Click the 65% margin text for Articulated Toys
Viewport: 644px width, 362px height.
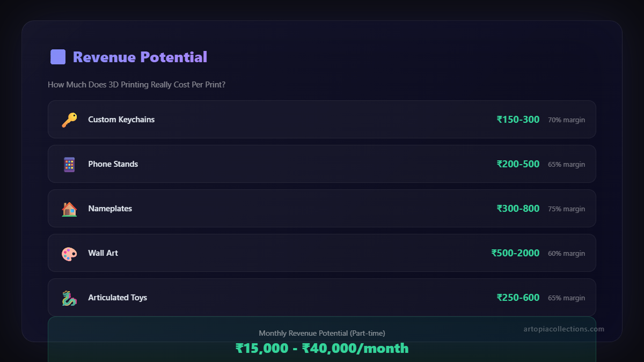click(566, 298)
